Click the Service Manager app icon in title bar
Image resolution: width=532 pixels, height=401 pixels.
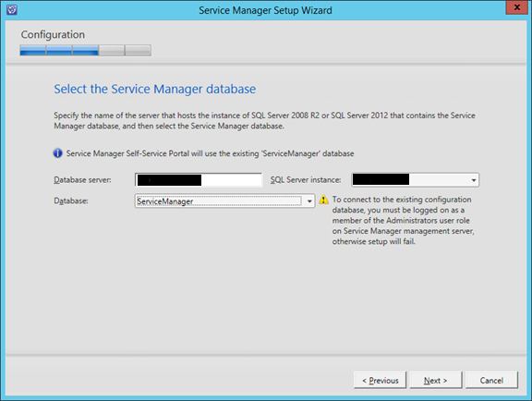click(x=11, y=10)
